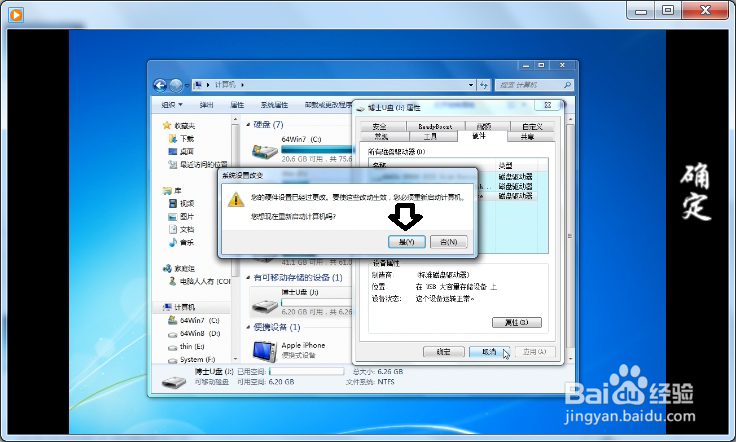Click 是(Y) to restart the computer
736x442 pixels.
406,242
